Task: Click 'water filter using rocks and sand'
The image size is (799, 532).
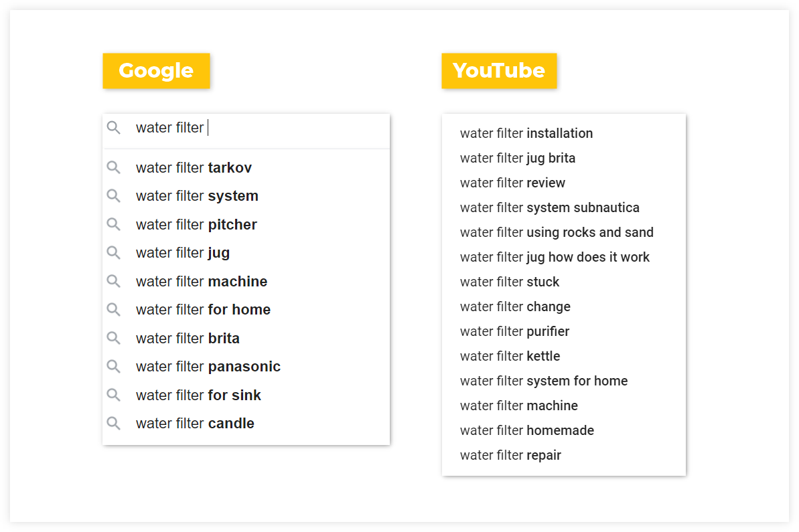Action: (557, 232)
